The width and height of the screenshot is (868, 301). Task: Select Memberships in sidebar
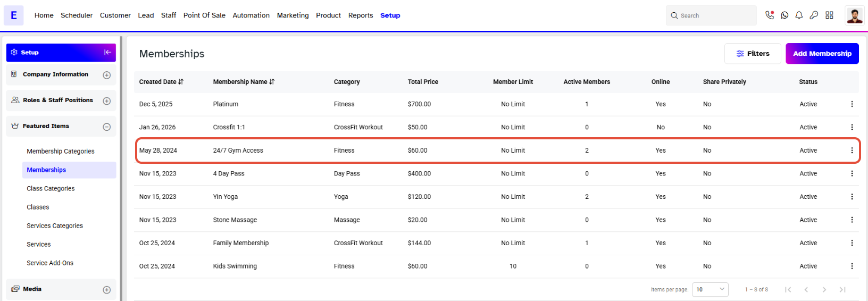point(69,170)
